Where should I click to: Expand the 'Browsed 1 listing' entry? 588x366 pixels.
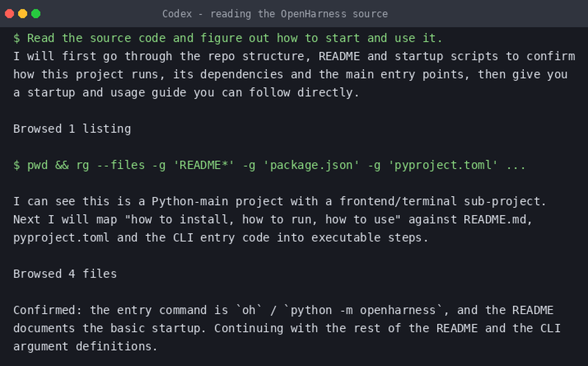pyautogui.click(x=72, y=129)
